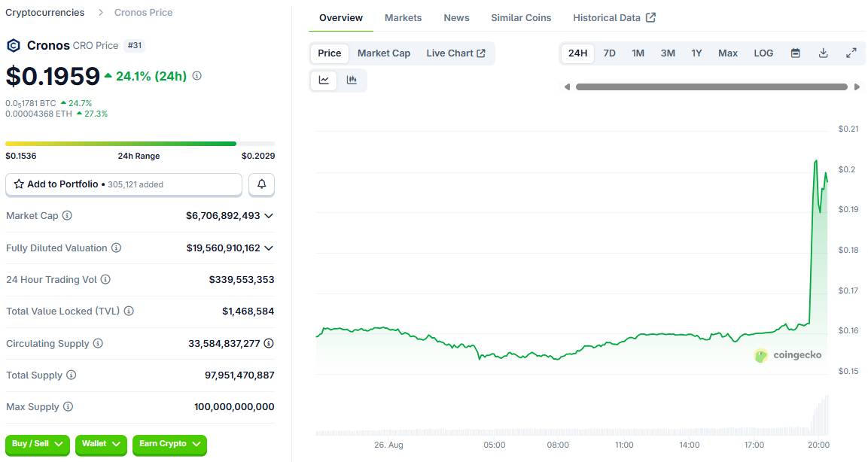Select the Max time range
Screen dimensions: 868x462
pos(728,53)
